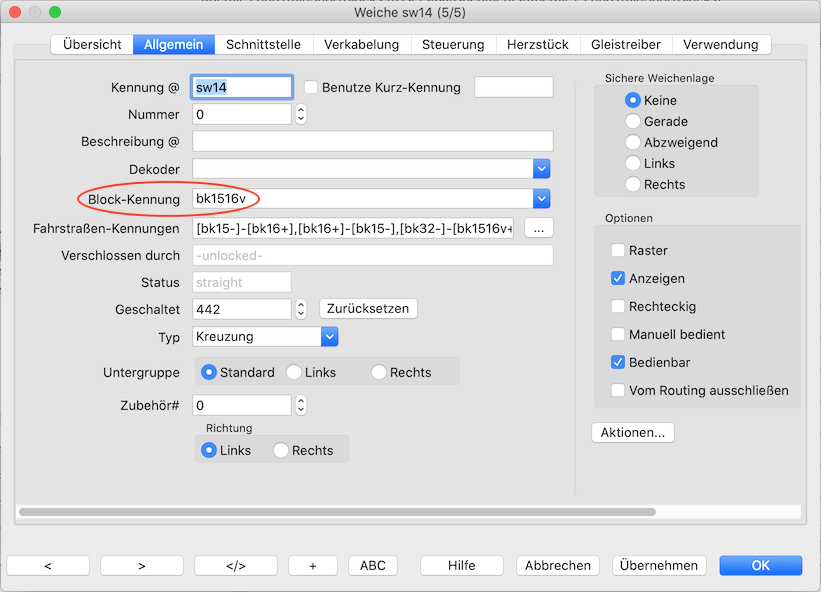Open the Typ 'Kreuzung' dropdown

pos(329,337)
